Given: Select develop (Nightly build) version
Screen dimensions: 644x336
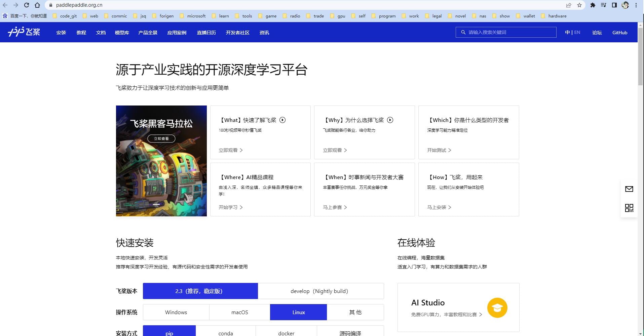Looking at the screenshot, I should pyautogui.click(x=321, y=291).
